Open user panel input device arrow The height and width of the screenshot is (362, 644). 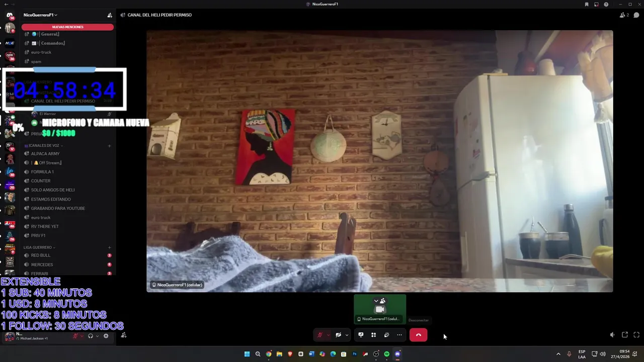(x=82, y=336)
